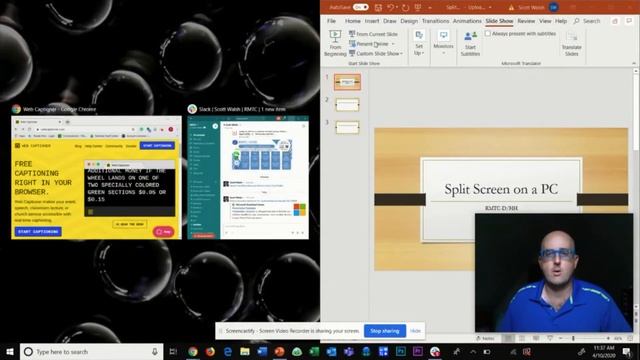Open the Comments pane icon
Viewport: 640px width, 360px height.
click(x=629, y=21)
